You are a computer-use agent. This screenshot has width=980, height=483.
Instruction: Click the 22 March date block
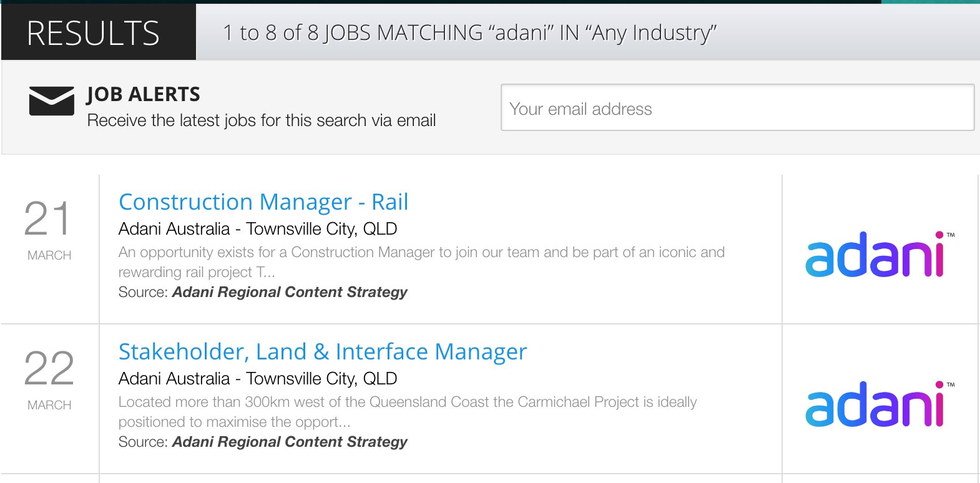tap(49, 378)
